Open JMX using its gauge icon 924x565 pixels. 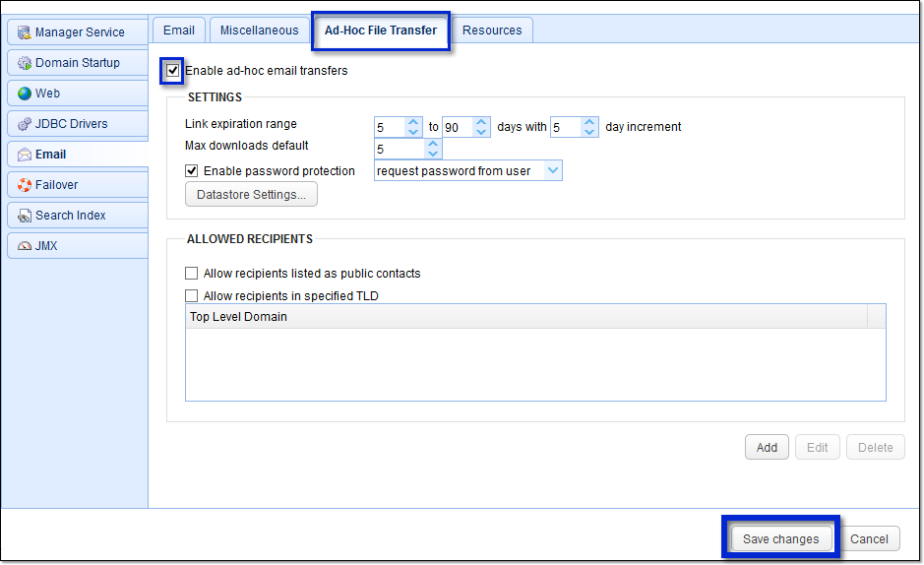tap(25, 246)
